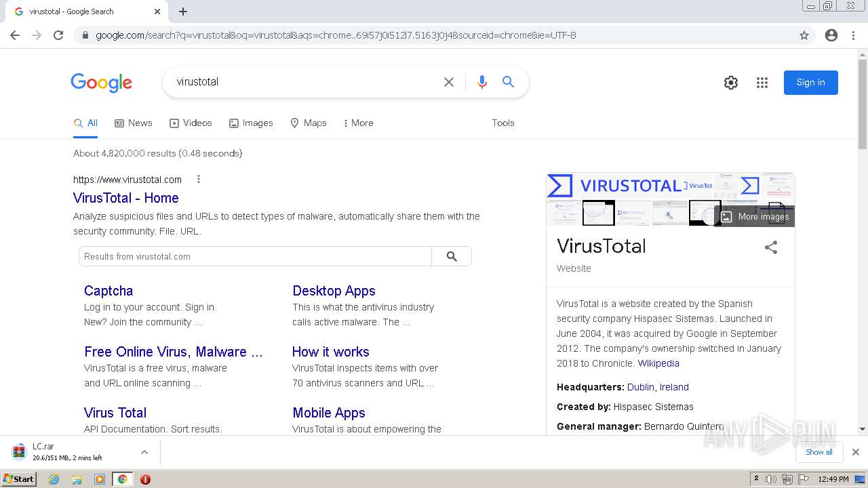Close the virustotal - Google Search tab
Screen dimensions: 868x488
(157, 12)
